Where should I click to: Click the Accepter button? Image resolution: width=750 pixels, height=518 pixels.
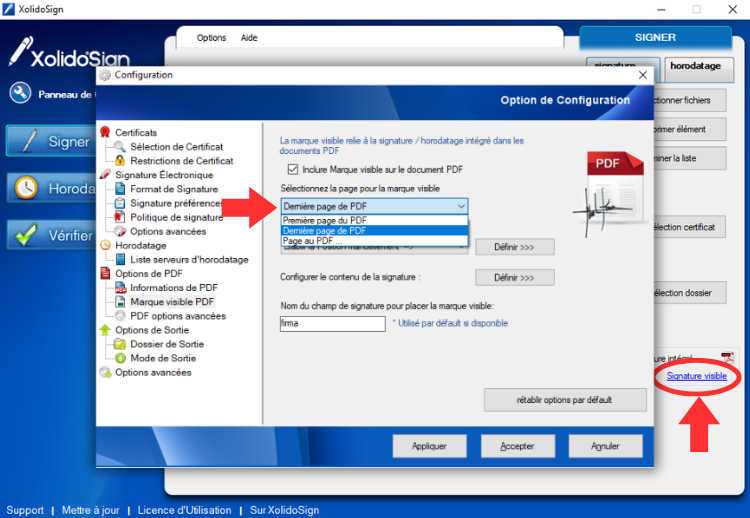[518, 446]
